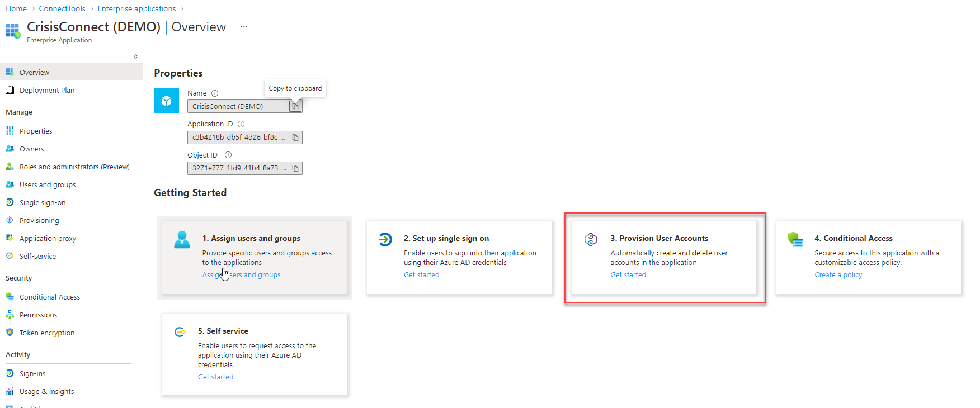Image resolution: width=980 pixels, height=408 pixels.
Task: Click the Users and groups sidebar icon
Action: [10, 184]
